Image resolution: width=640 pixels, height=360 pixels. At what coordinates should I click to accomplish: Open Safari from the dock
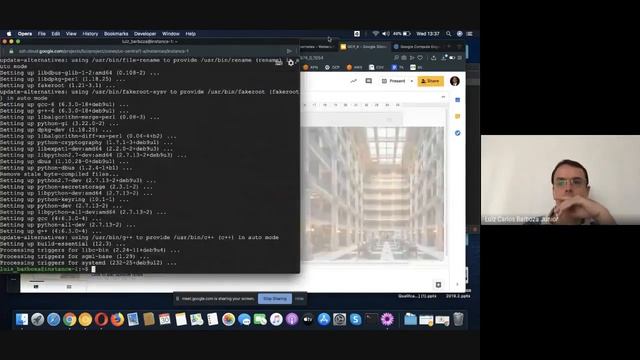pos(53,319)
